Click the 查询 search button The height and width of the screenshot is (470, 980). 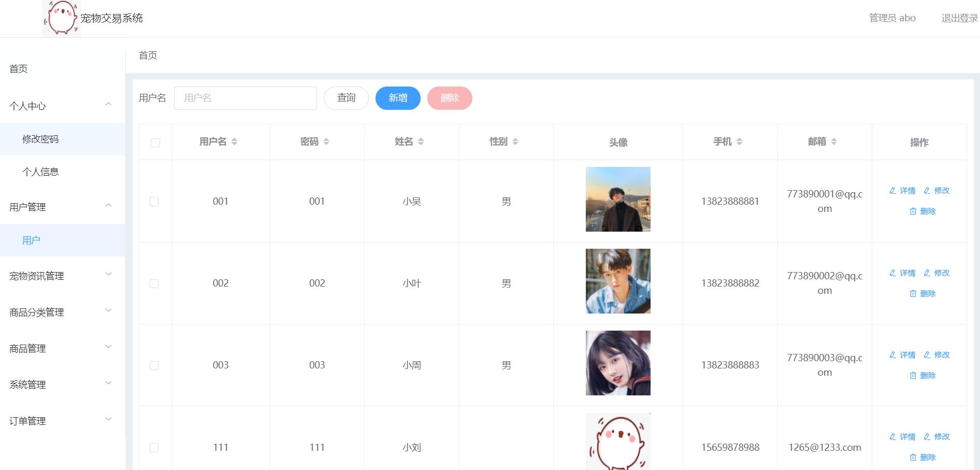345,97
